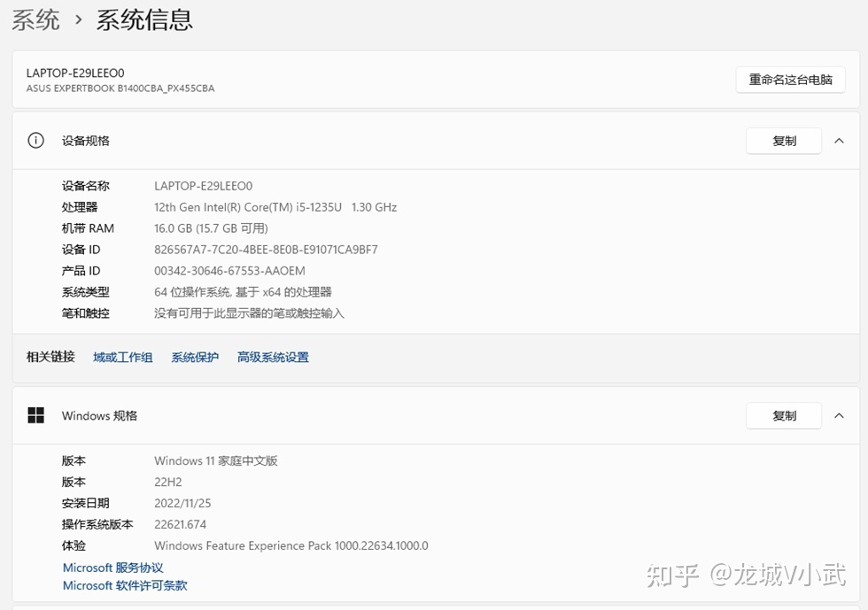Click the breadcrumb chevron separator after 系统
This screenshot has width=868, height=610.
point(78,20)
